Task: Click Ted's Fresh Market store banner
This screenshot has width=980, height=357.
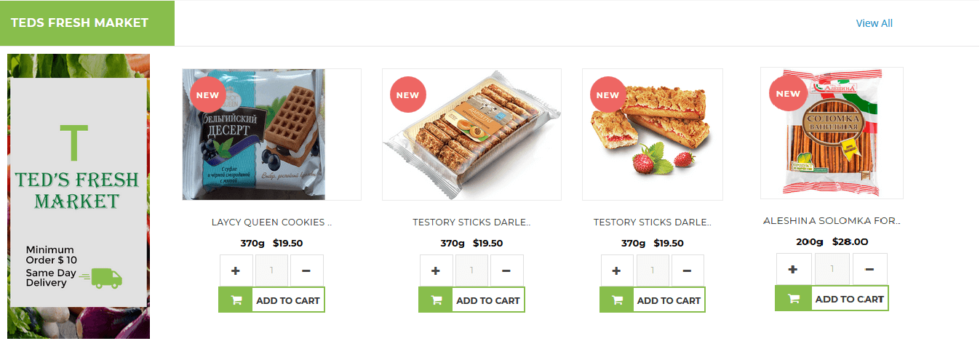Action: pyautogui.click(x=79, y=196)
